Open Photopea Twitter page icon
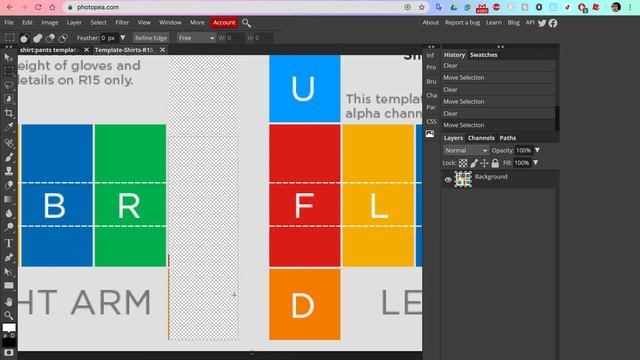This screenshot has height=360, width=640. pyautogui.click(x=542, y=23)
